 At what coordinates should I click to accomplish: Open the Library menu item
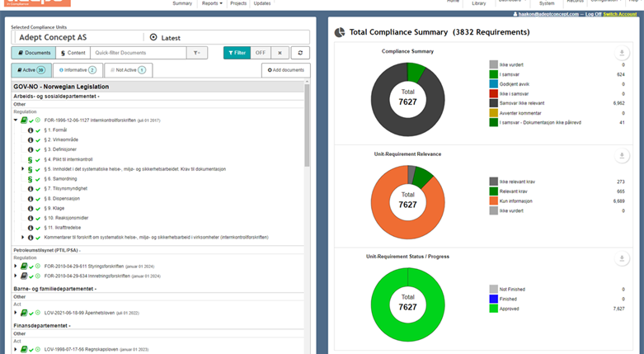click(478, 3)
